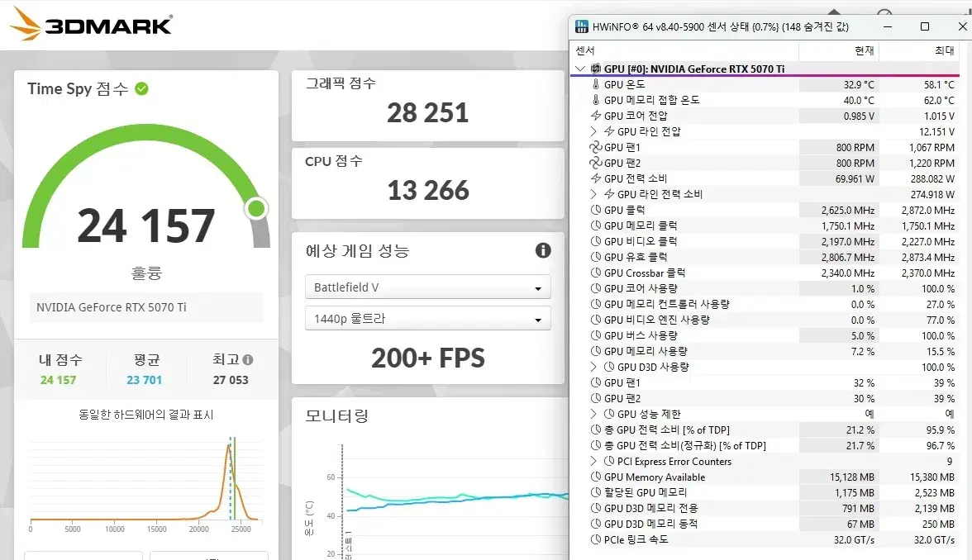Click GPU 온도 current value 32.9 °C
972x560 pixels.
(860, 85)
